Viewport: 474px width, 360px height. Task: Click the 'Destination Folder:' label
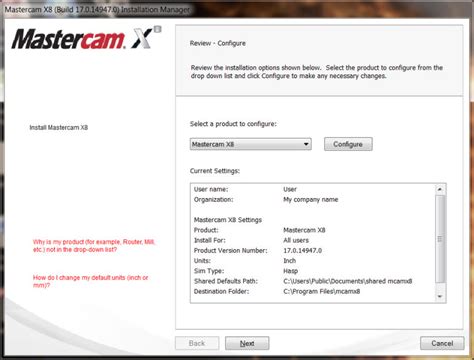coord(221,291)
